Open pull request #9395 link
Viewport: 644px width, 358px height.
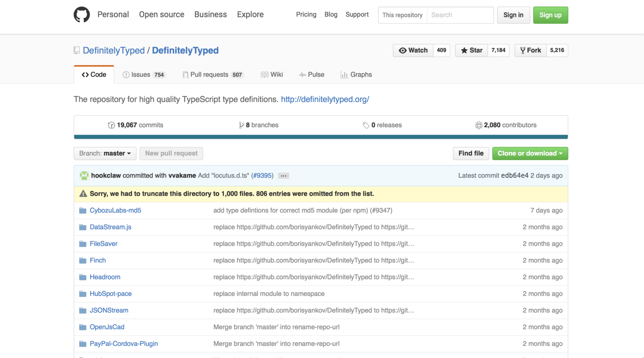(262, 176)
